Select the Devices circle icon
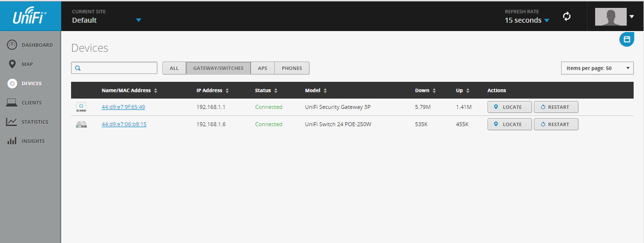This screenshot has width=644, height=243. coord(12,83)
